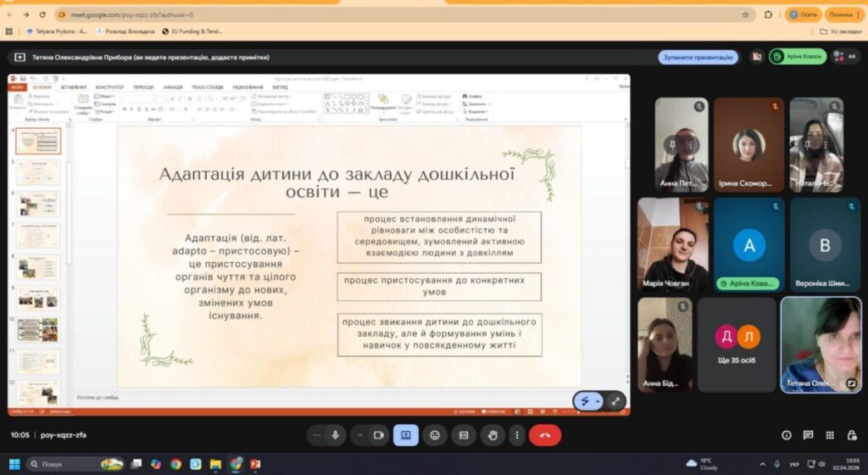Click the active present screen button
Screen dimensions: 868x475
pos(405,435)
